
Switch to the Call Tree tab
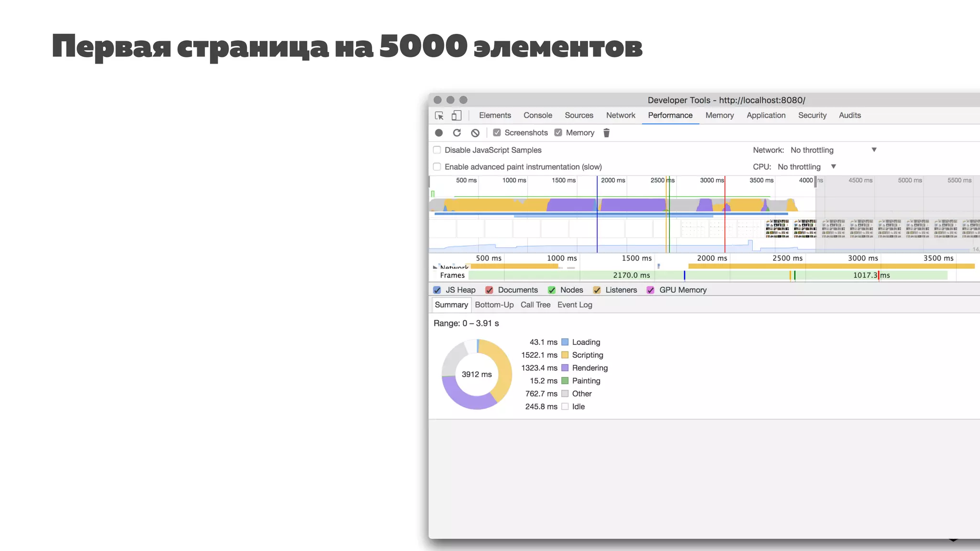(x=535, y=305)
